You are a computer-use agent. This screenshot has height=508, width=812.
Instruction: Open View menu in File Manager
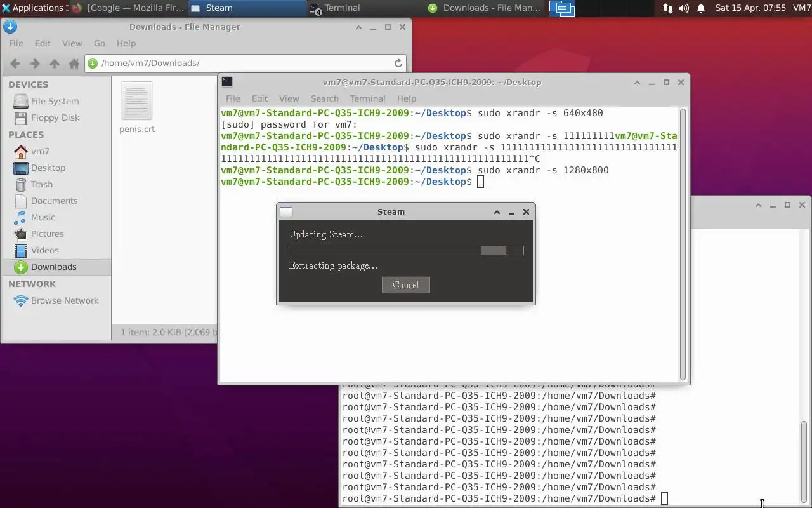(72, 43)
